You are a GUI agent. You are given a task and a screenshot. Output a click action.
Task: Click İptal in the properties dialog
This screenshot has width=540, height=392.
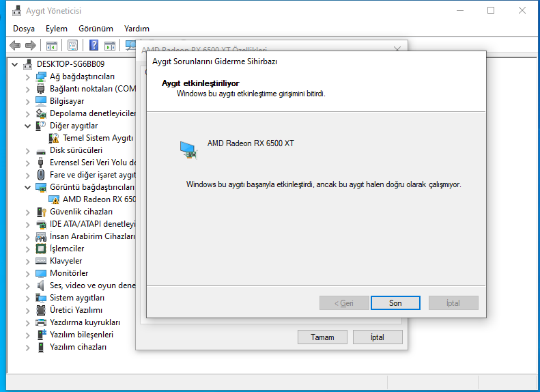378,337
